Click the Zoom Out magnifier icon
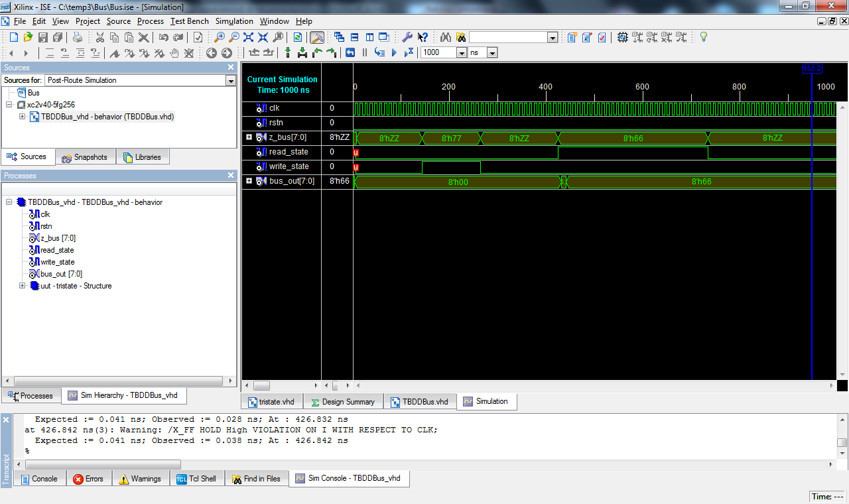This screenshot has height=504, width=849. (234, 37)
